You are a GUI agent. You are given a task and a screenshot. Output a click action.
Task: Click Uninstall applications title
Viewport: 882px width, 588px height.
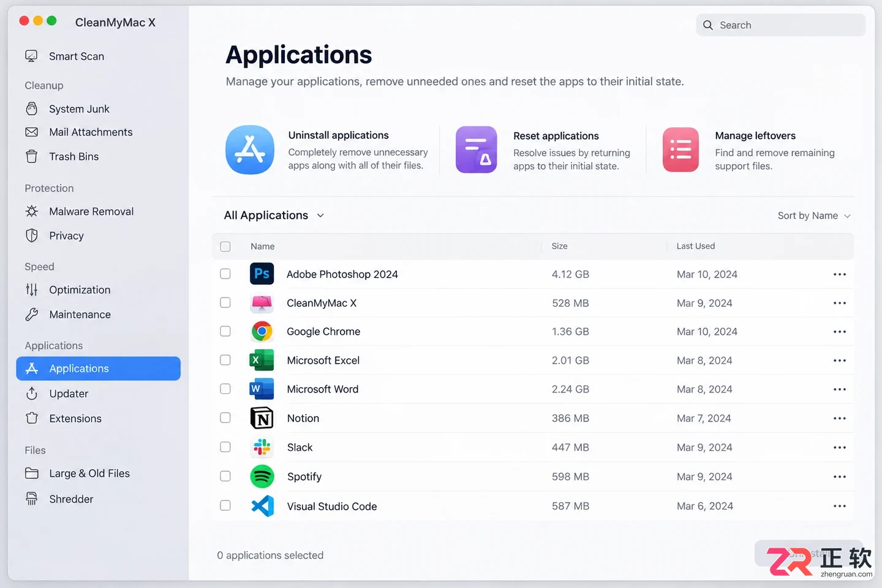point(338,135)
